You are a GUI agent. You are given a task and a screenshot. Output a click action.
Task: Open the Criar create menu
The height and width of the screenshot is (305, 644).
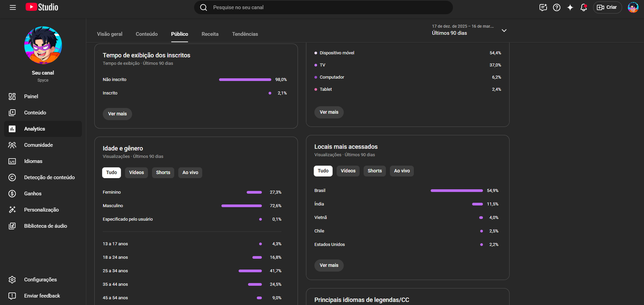pyautogui.click(x=607, y=7)
